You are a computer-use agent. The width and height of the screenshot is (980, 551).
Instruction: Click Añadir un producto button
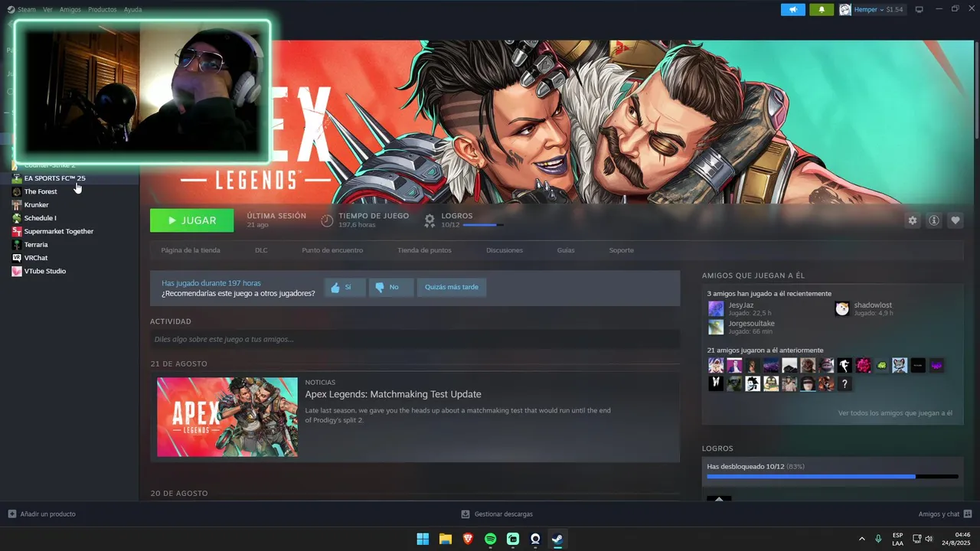42,514
